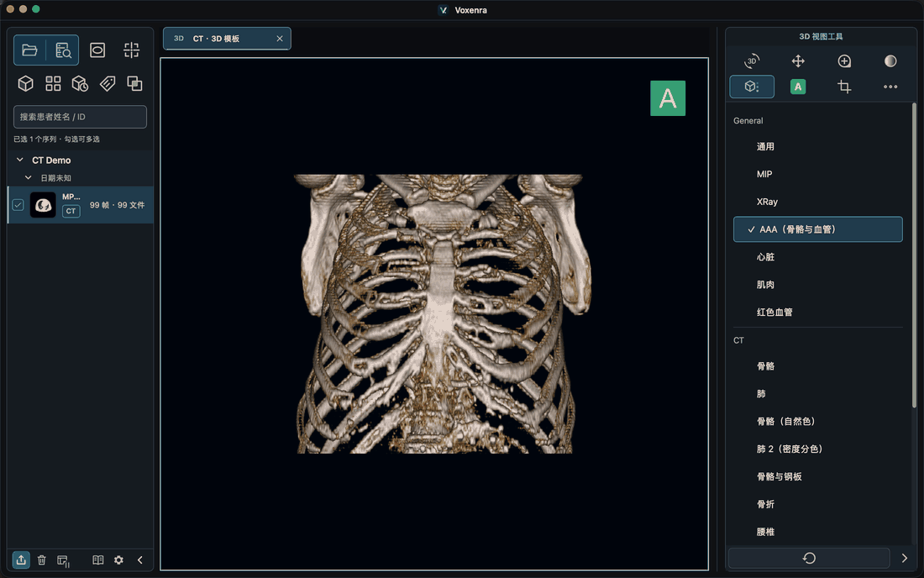Click the CT series thumbnail
Image resolution: width=924 pixels, height=578 pixels.
[x=43, y=205]
